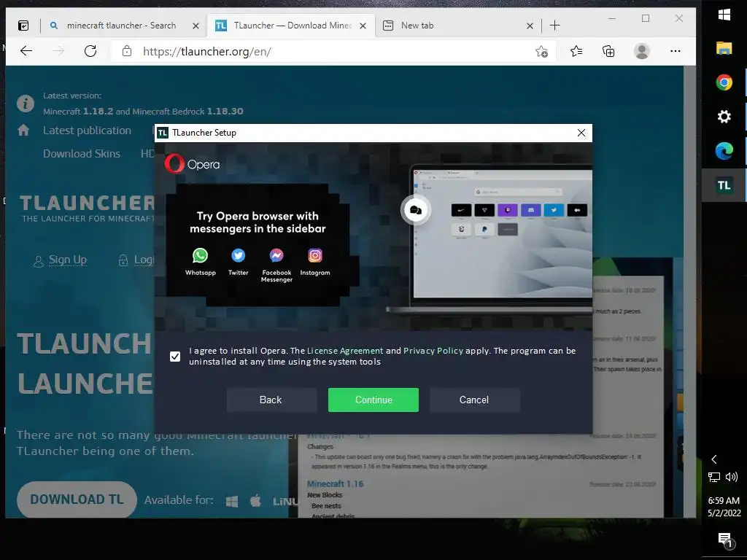
Task: Open File Explorer from taskbar
Action: 724,48
